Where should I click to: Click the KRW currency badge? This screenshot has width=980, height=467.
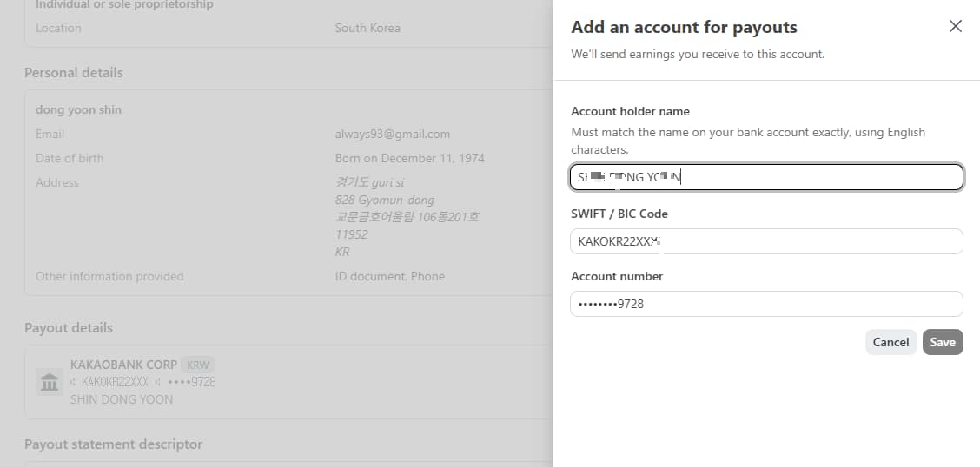tap(198, 365)
